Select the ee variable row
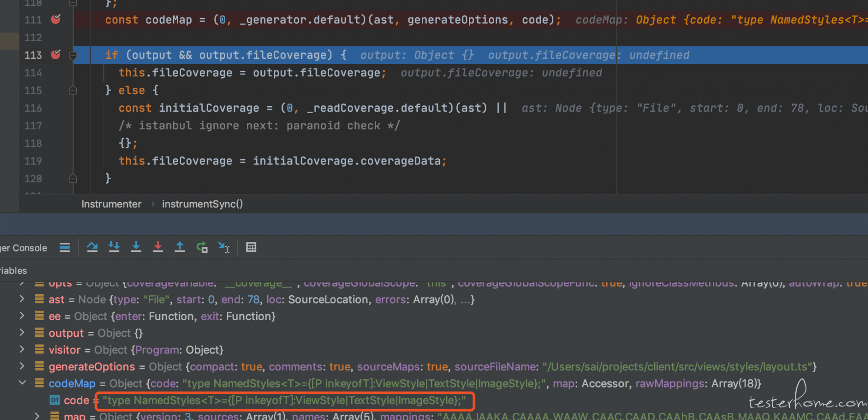Screen dimensions: 868x420 tap(434, 316)
